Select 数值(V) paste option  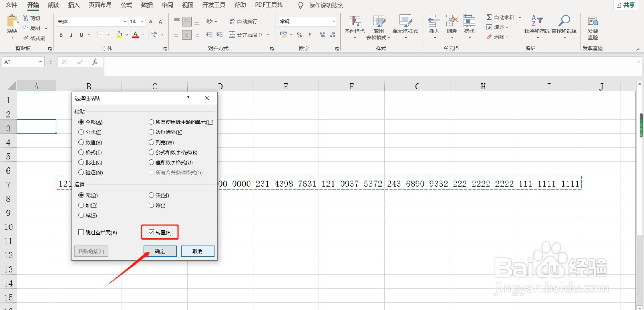[91, 142]
